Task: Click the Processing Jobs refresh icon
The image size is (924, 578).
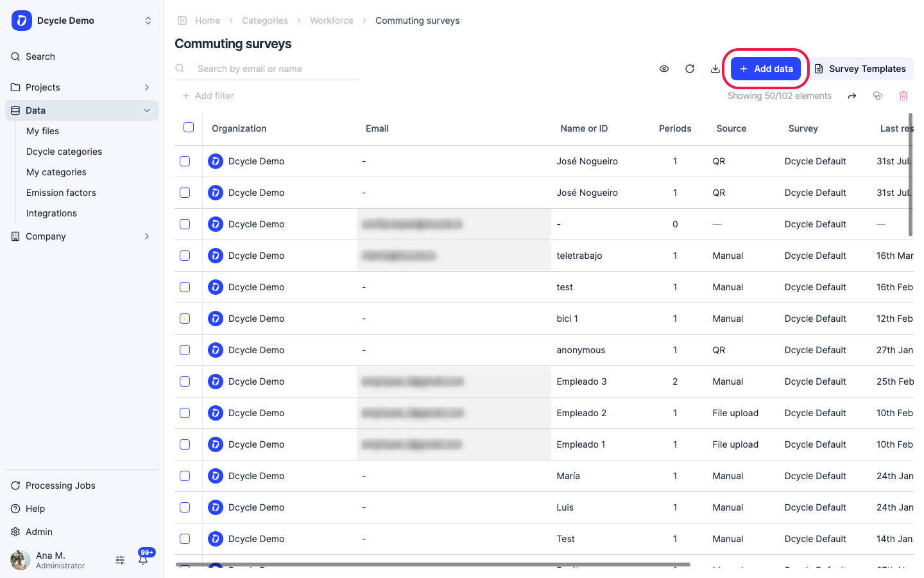Action: pos(15,486)
